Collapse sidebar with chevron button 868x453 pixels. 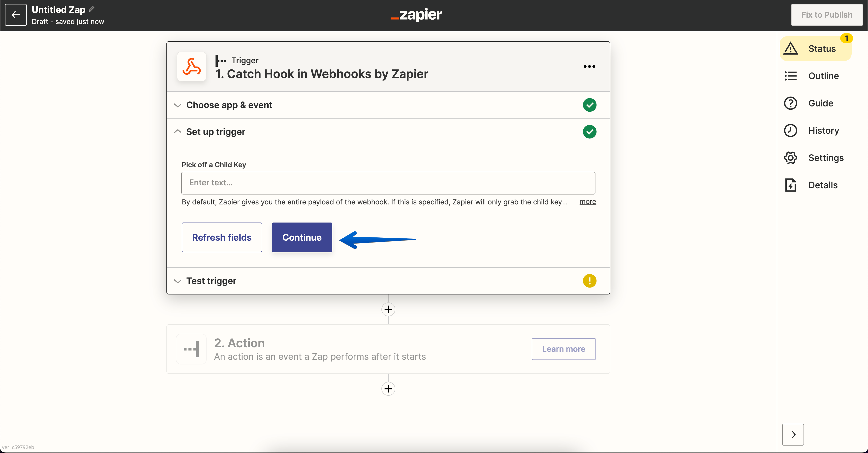(793, 434)
